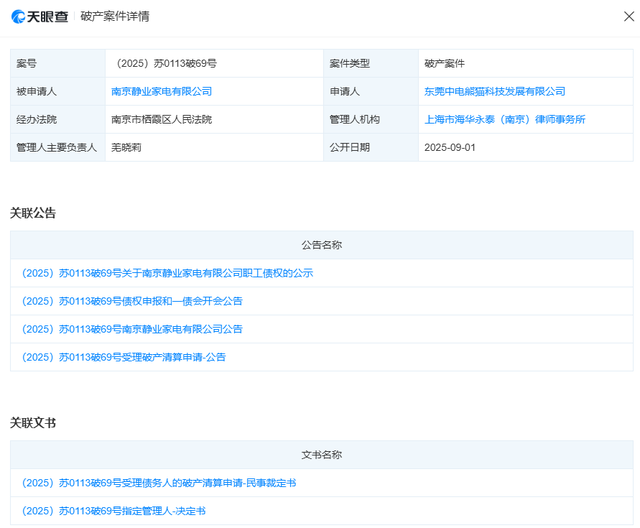Open 受理债务人的破产清算申请-民事裁定书 document

[159, 483]
